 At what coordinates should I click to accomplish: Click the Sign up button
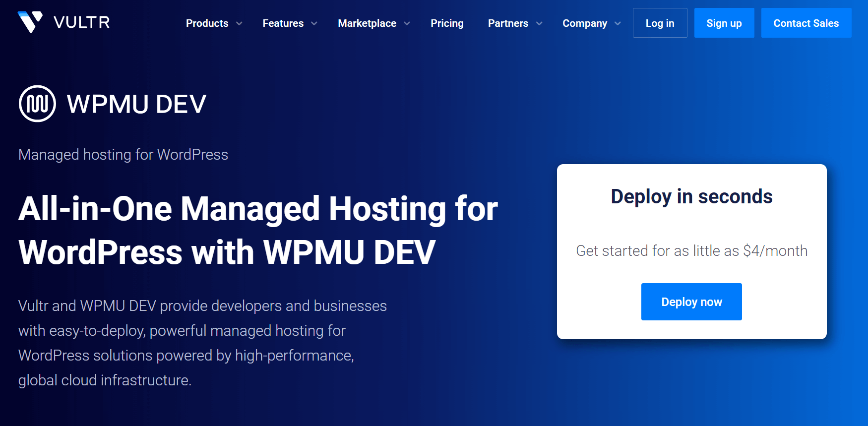(724, 23)
